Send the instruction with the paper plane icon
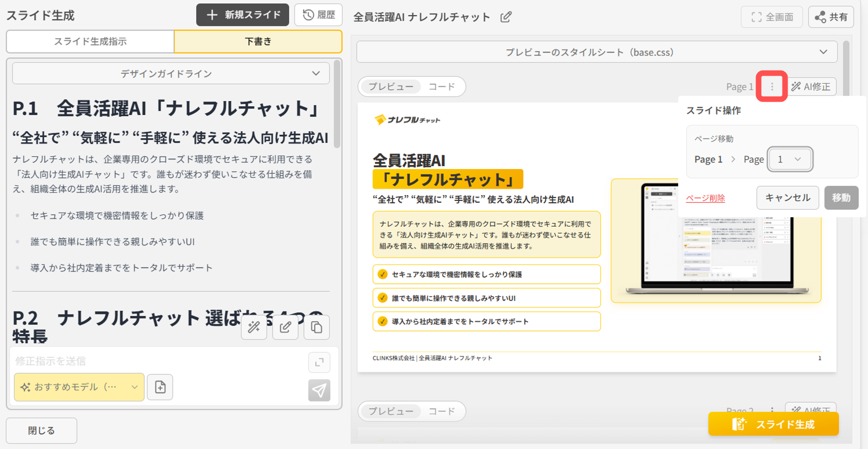This screenshot has width=868, height=449. [319, 390]
